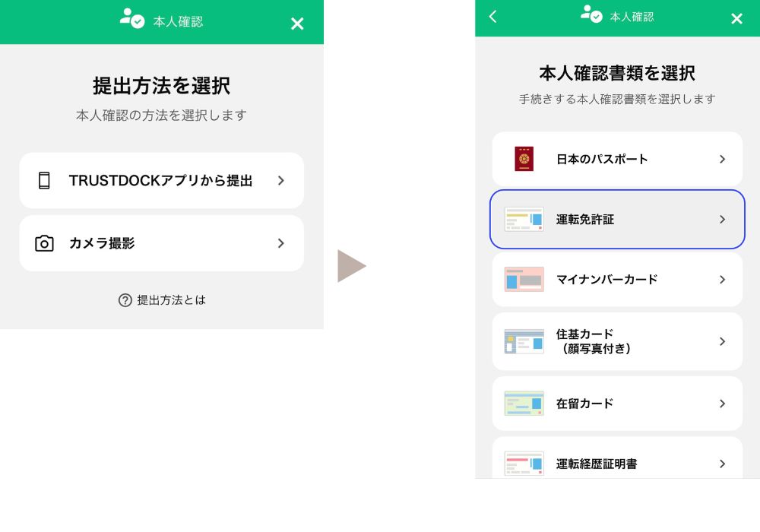This screenshot has width=760, height=532.
Task: Click the camera icon beside カメラ撮影
Action: point(44,243)
